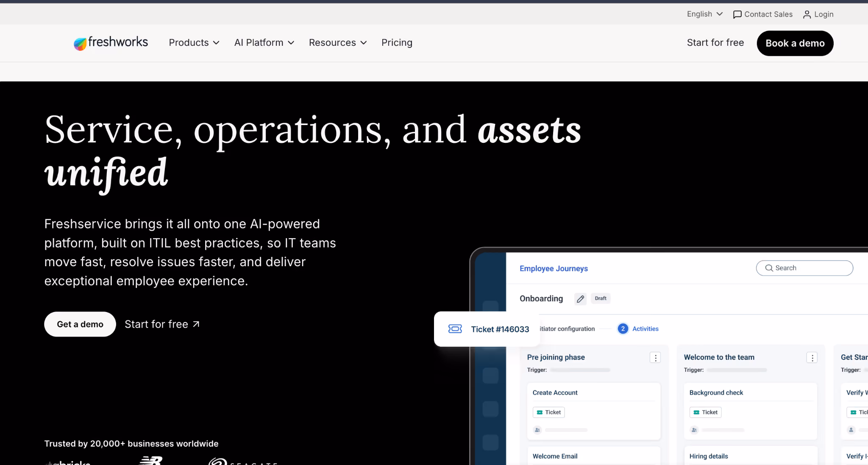Open the three-dot menu for Pre joining phase
868x465 pixels.
[655, 358]
